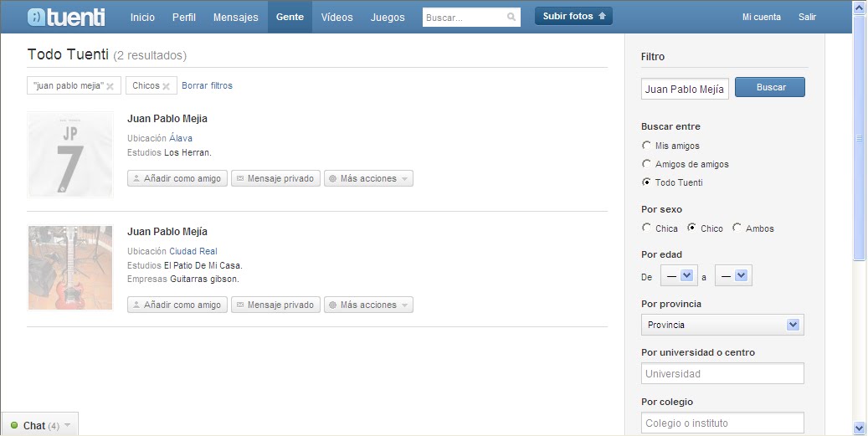Click the filter name field Juan Pablo Mejía
The width and height of the screenshot is (868, 436).
tap(685, 89)
